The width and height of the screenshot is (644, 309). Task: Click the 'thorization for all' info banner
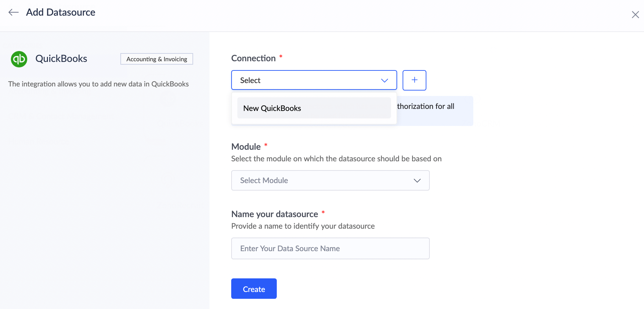click(x=435, y=111)
